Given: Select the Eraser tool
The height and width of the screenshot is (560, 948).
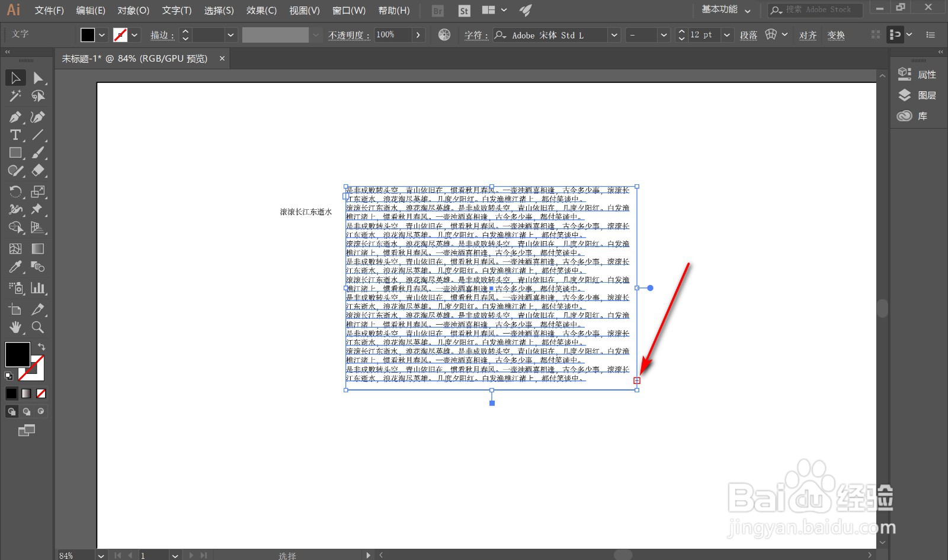Looking at the screenshot, I should coord(38,171).
